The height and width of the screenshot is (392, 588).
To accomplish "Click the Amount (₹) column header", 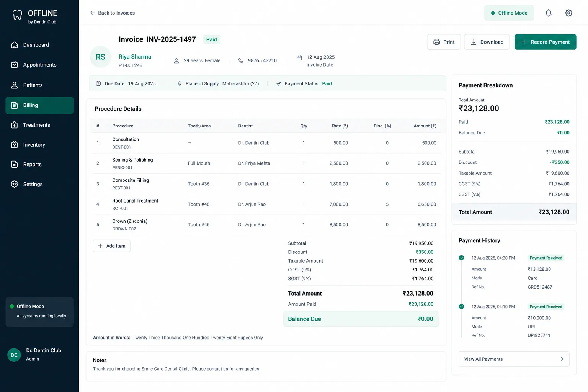I will click(x=425, y=126).
